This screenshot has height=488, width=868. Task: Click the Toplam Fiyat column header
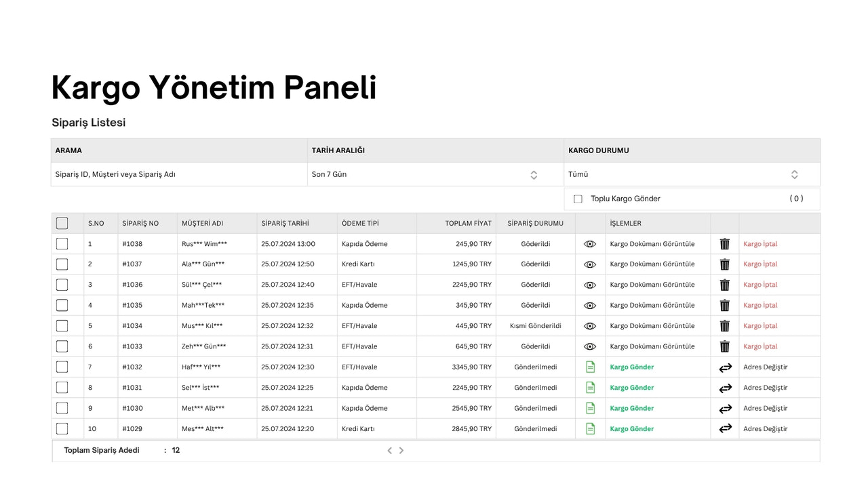coord(468,223)
